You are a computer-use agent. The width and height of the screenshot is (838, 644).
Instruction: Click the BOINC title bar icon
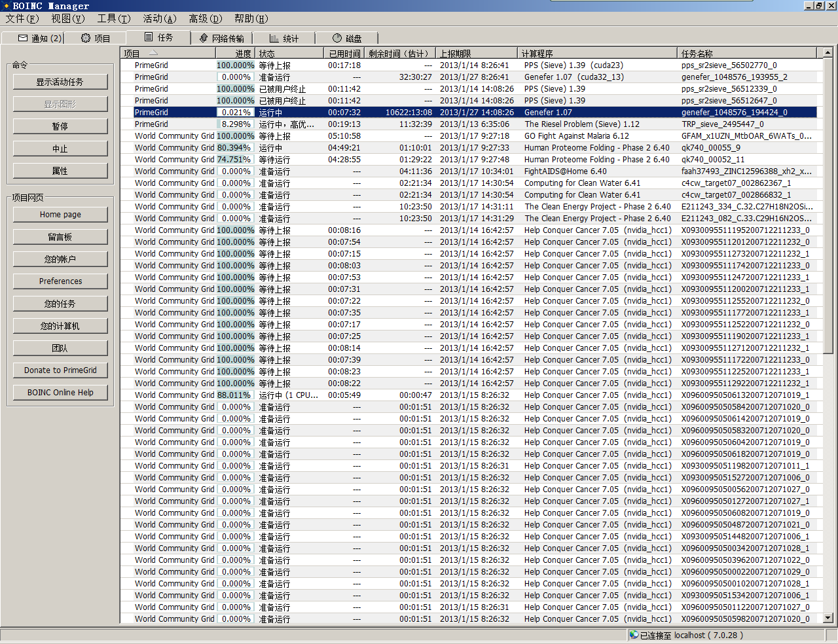pos(7,5)
